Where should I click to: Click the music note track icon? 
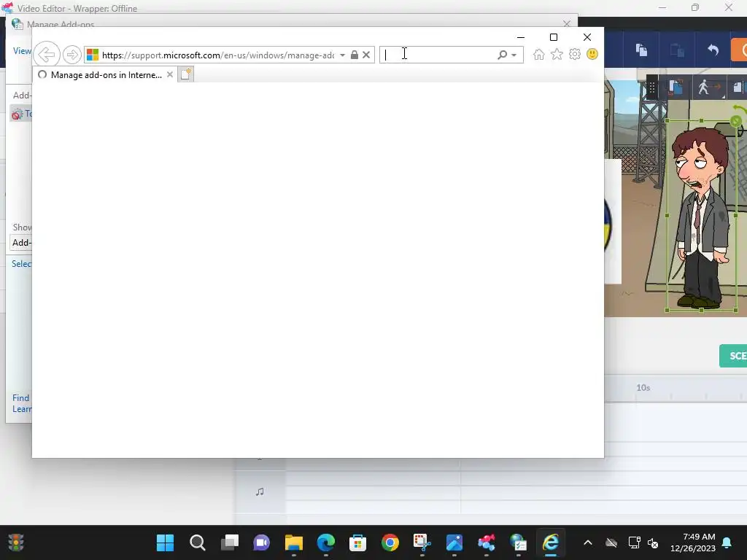point(260,491)
